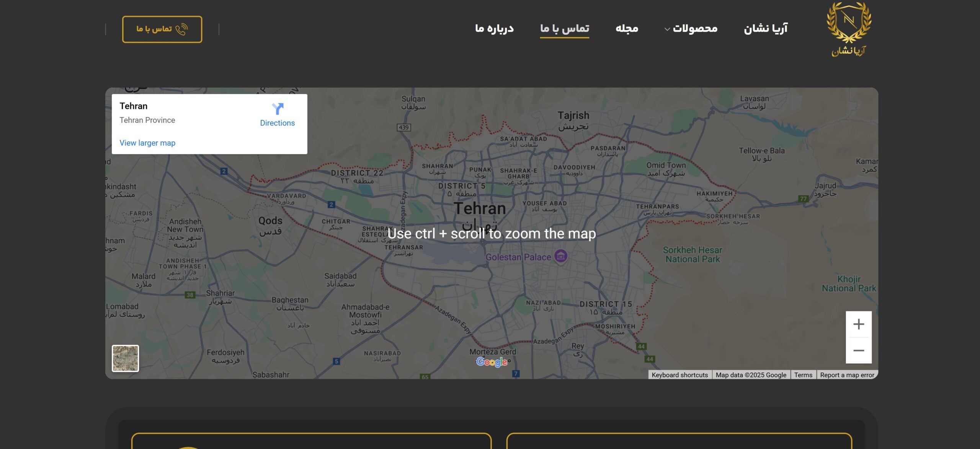Click the Ferdosiyeh map label

(x=225, y=356)
